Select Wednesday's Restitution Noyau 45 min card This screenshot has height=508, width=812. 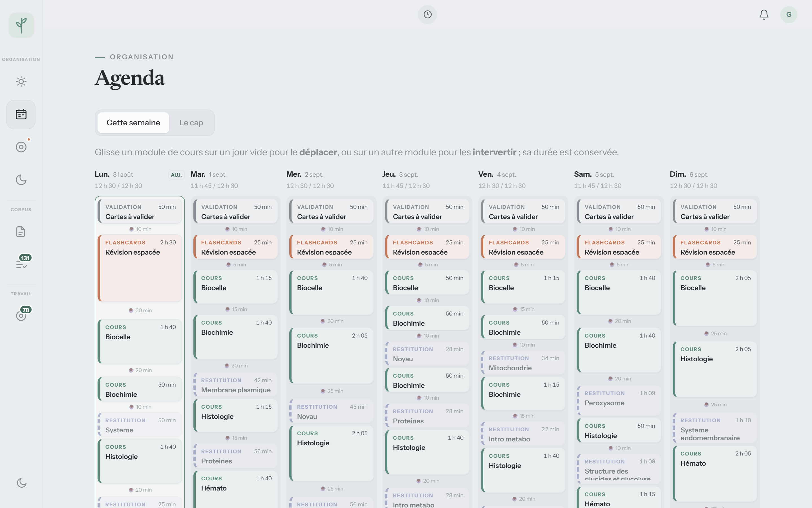332,411
